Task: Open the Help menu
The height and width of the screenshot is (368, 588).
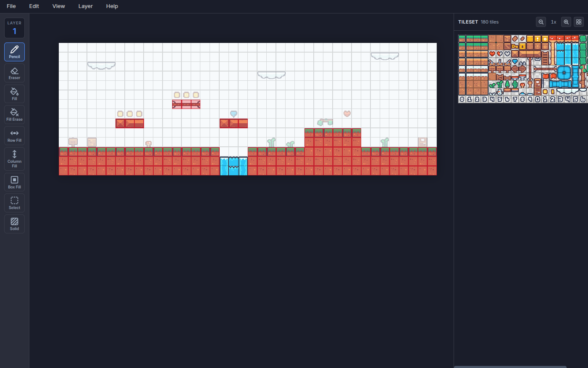Action: click(112, 6)
